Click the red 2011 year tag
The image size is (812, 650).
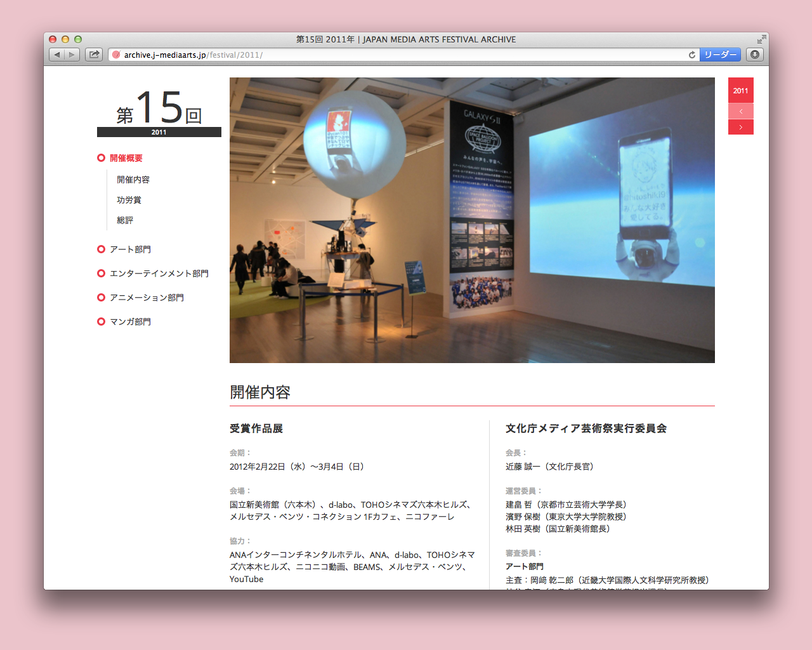point(740,91)
